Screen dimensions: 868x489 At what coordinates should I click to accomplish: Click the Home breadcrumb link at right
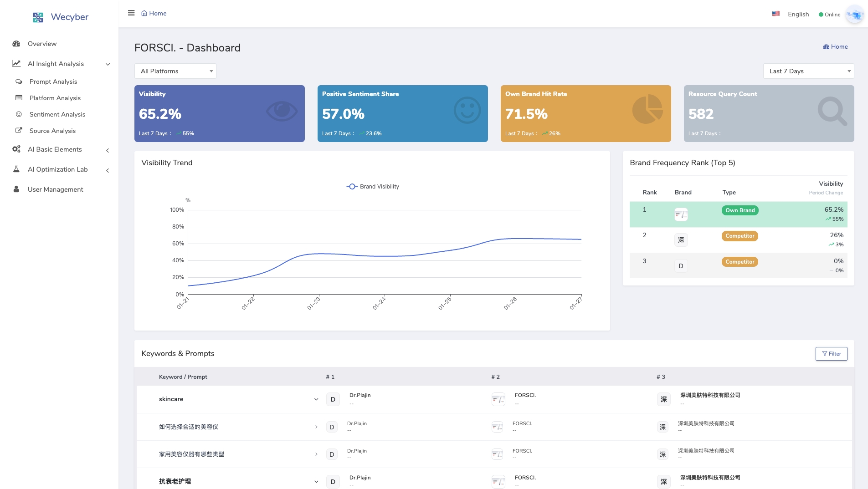(x=835, y=47)
